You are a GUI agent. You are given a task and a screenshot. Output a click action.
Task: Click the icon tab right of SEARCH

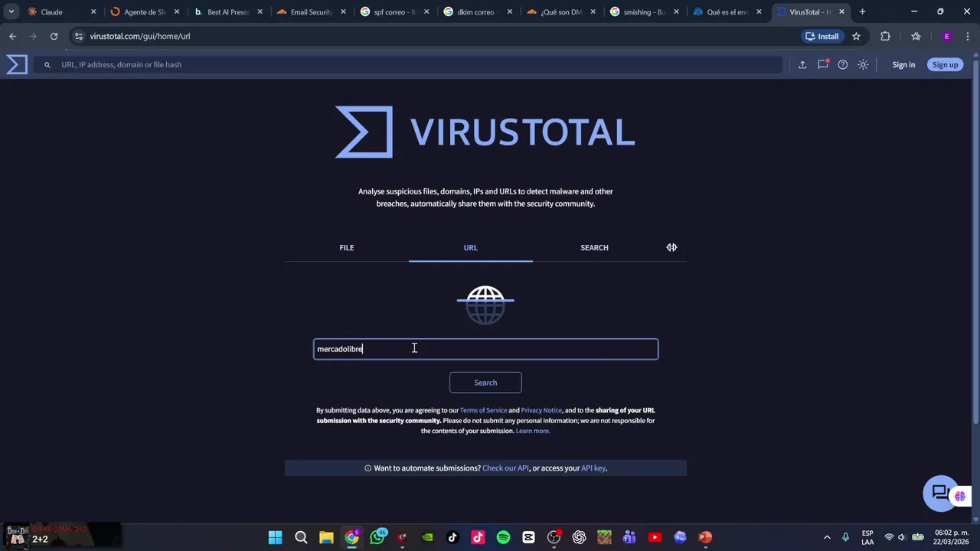(x=671, y=247)
